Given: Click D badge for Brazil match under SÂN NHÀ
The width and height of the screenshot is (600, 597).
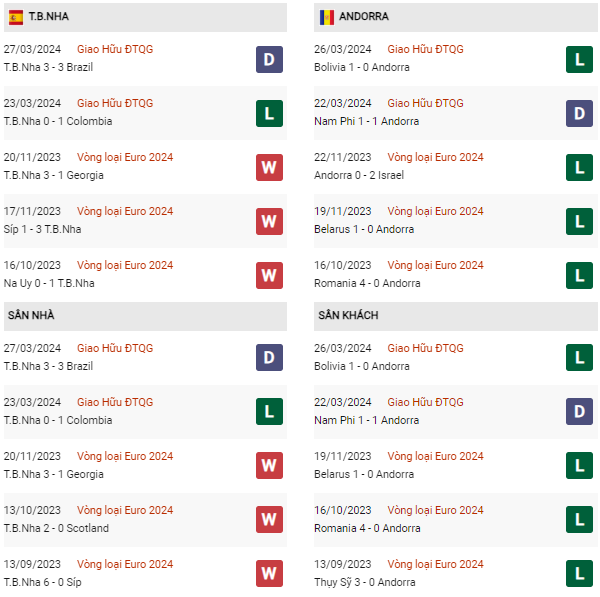Looking at the screenshot, I should (269, 357).
